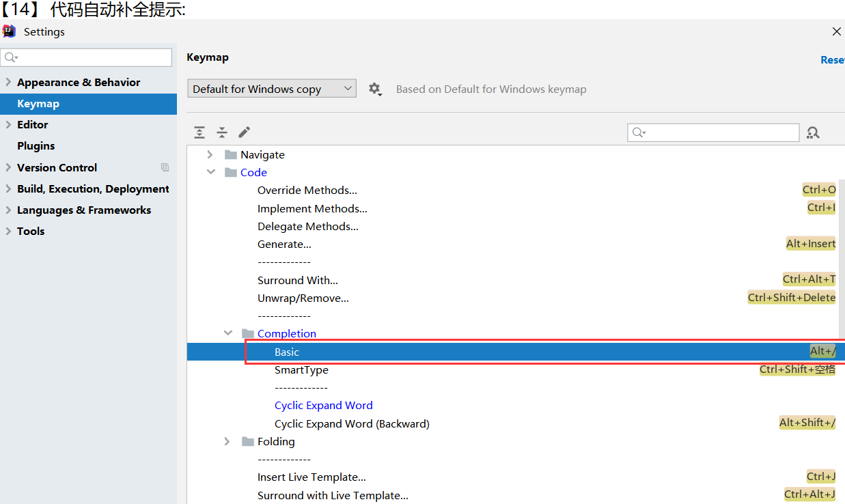Click the IntelliJ logo in Settings title bar
This screenshot has width=845, height=504.
click(10, 31)
